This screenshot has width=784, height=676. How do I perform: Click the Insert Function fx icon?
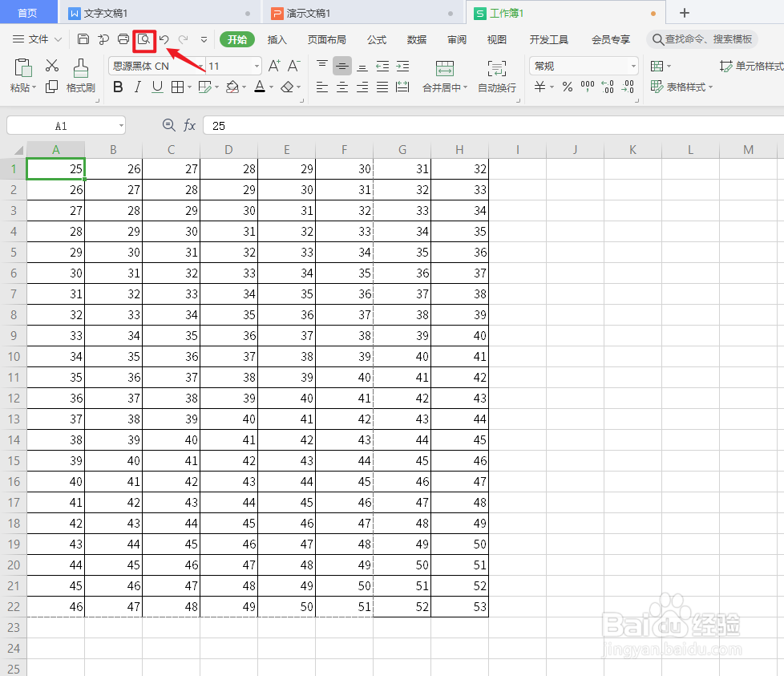click(189, 126)
